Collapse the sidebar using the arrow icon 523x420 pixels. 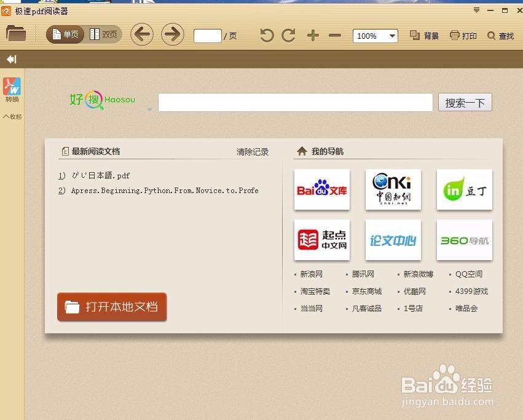pyautogui.click(x=11, y=60)
